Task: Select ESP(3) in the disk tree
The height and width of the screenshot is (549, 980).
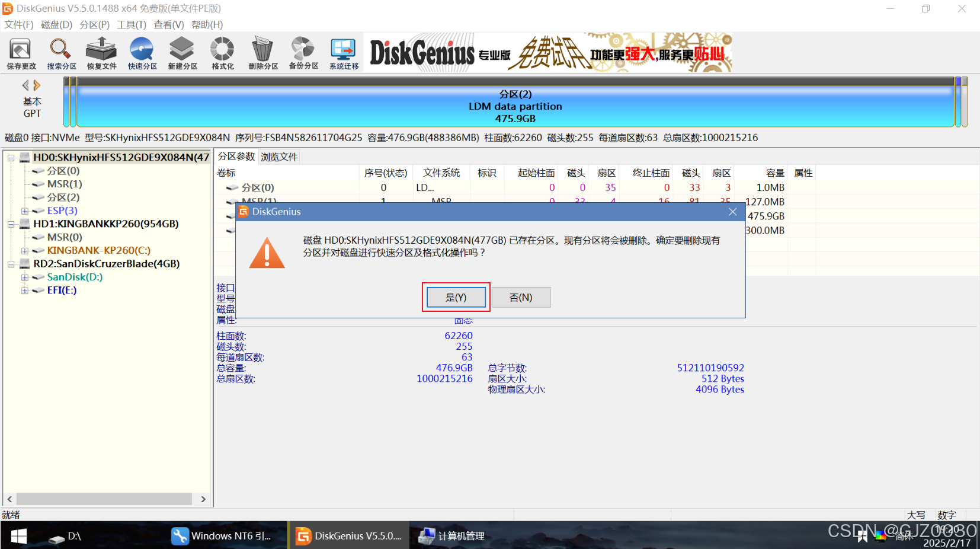Action: coord(62,210)
